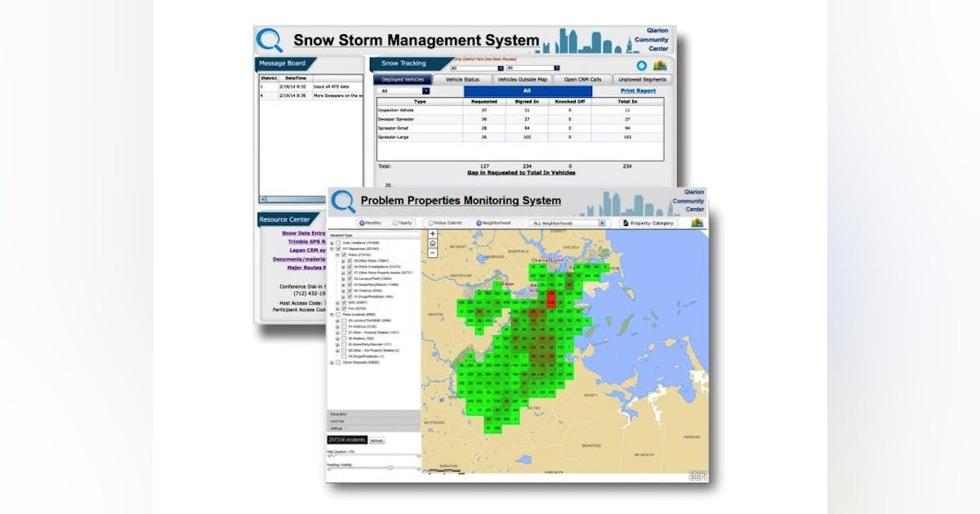Click the home extent icon on the map

pos(430,243)
